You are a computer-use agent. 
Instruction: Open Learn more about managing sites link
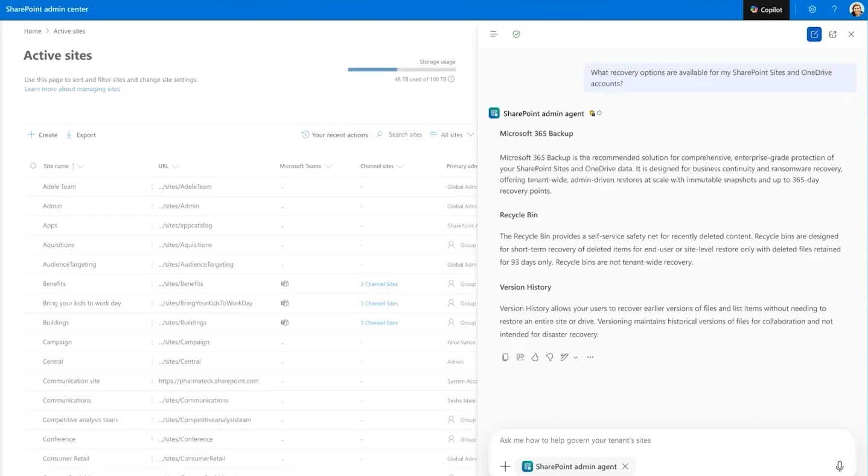tap(72, 89)
